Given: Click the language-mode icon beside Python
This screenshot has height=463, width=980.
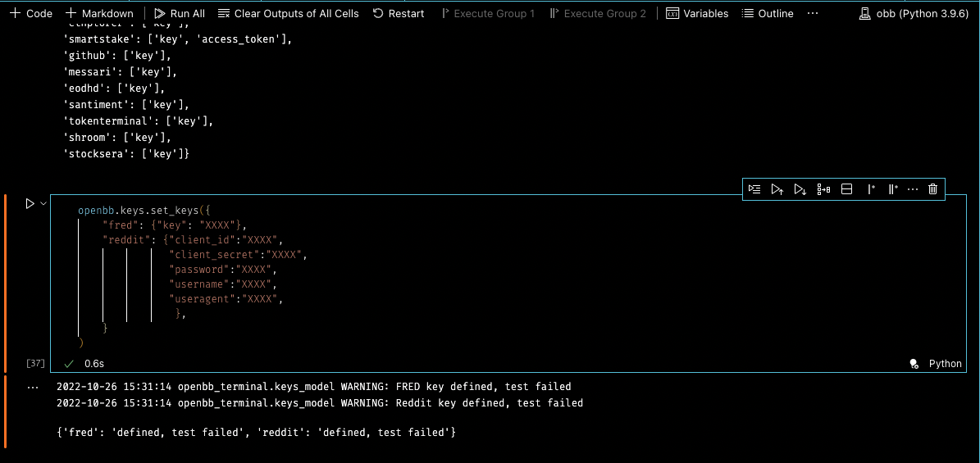Looking at the screenshot, I should coord(914,364).
